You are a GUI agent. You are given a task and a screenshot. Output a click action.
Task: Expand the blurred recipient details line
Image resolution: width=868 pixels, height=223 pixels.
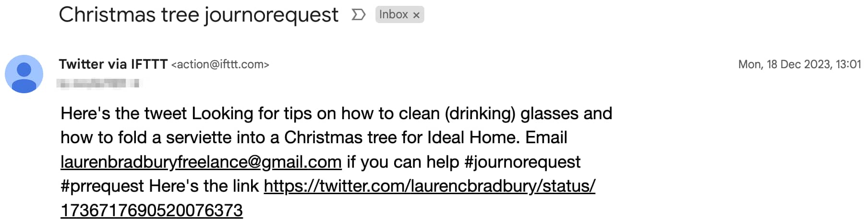tap(99, 84)
